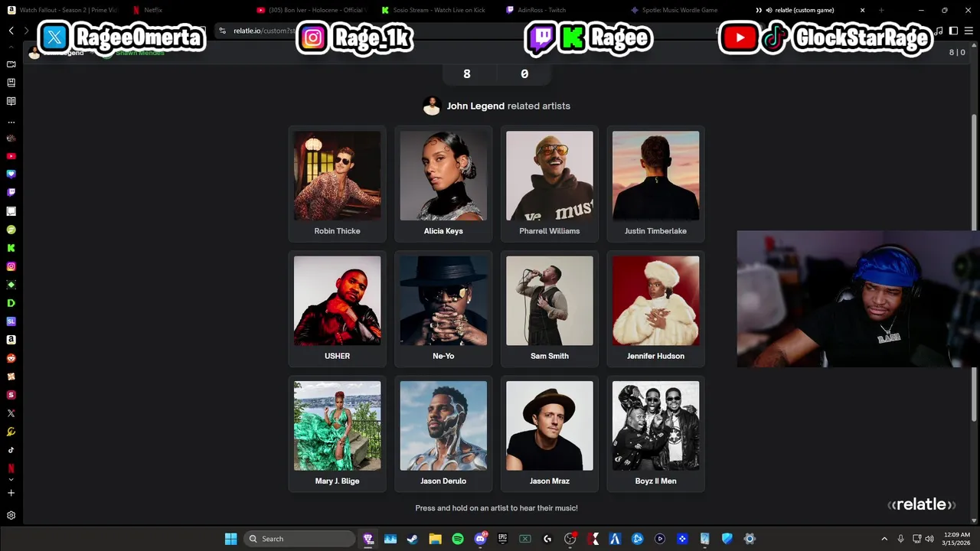Screen dimensions: 980x551
Task: Open Windows Security shield in taskbar
Action: tap(727, 539)
